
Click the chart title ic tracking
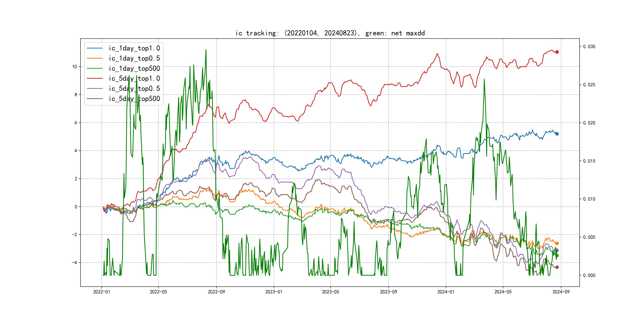click(x=330, y=33)
